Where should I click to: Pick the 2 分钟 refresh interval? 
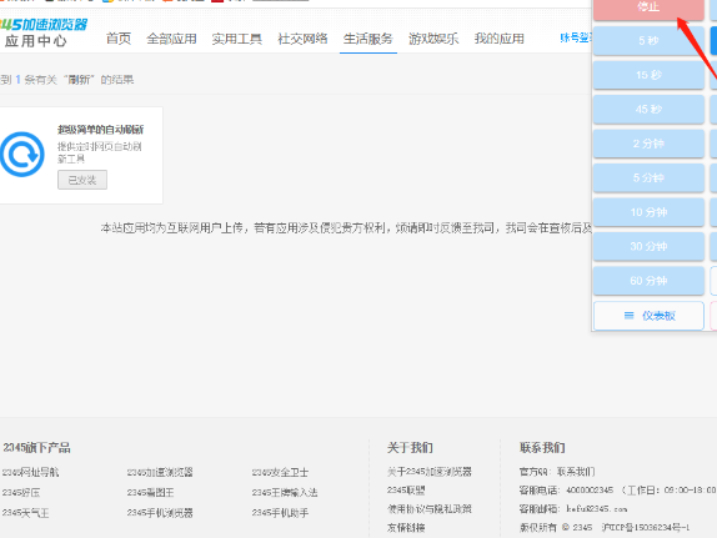(x=648, y=144)
